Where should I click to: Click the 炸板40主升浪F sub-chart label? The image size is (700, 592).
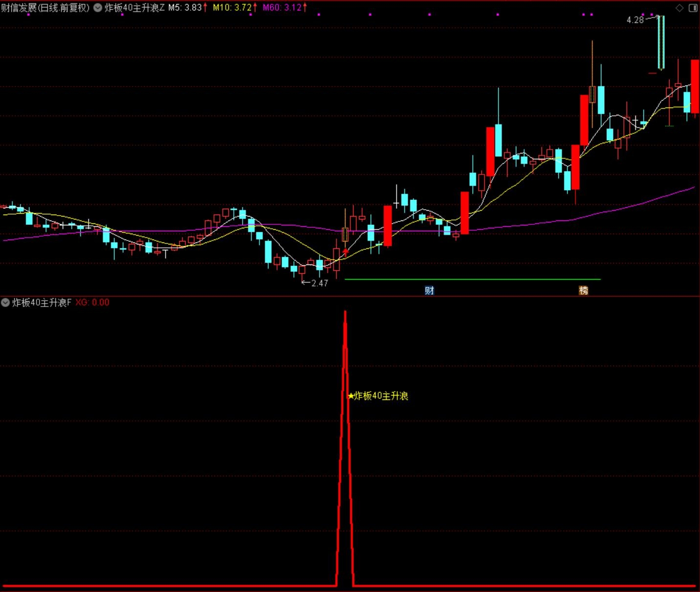tap(42, 303)
